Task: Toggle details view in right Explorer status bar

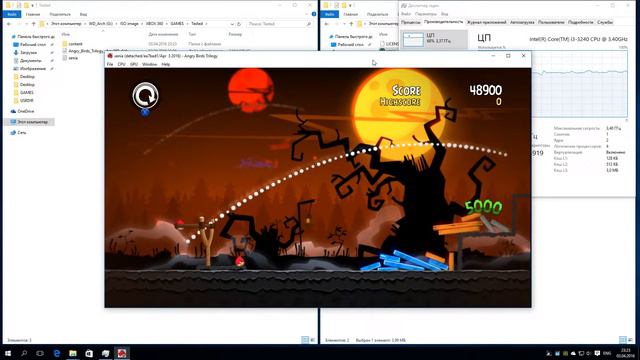Action: point(623,340)
